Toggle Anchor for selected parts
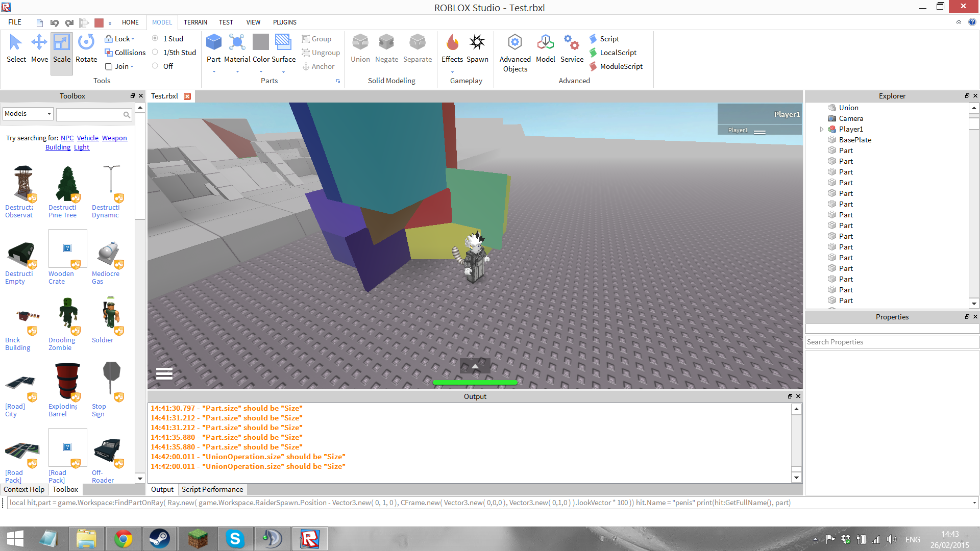This screenshot has width=980, height=551. tap(318, 66)
